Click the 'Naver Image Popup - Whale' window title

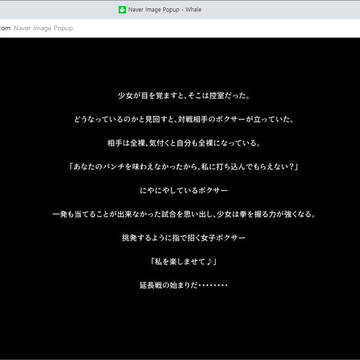point(164,10)
